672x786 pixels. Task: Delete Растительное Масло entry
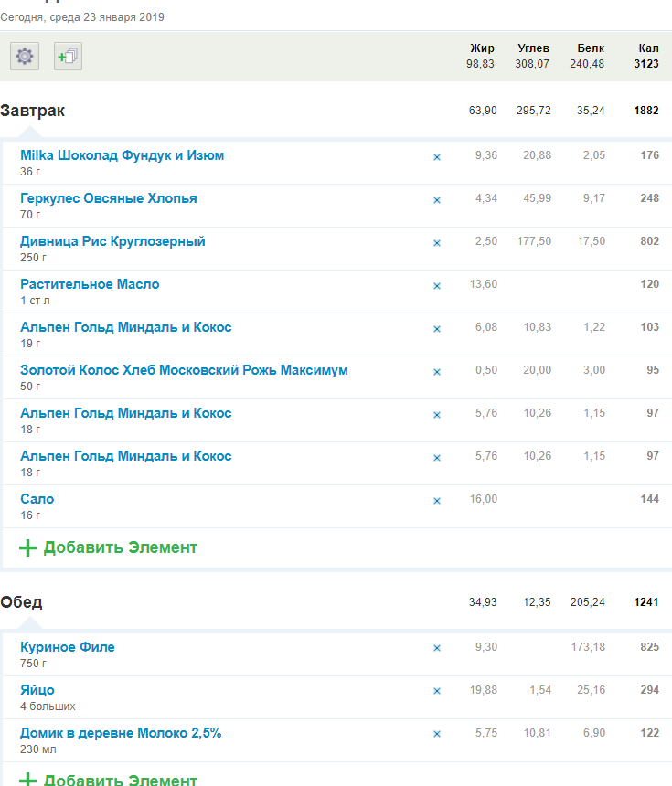tap(436, 286)
